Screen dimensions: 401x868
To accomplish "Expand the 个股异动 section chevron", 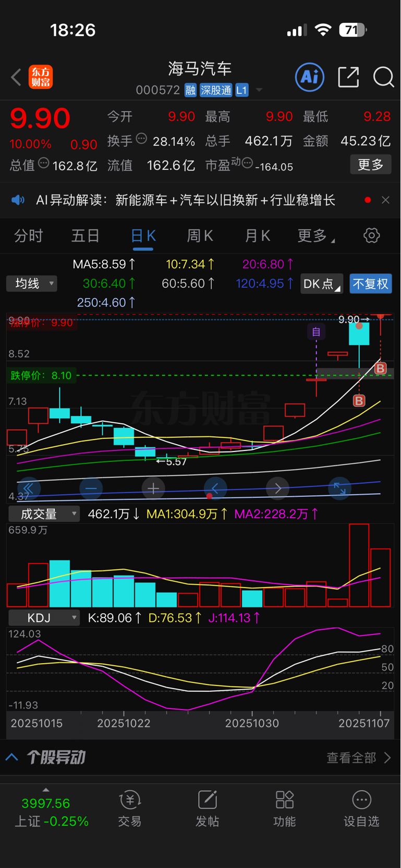I will [x=12, y=757].
